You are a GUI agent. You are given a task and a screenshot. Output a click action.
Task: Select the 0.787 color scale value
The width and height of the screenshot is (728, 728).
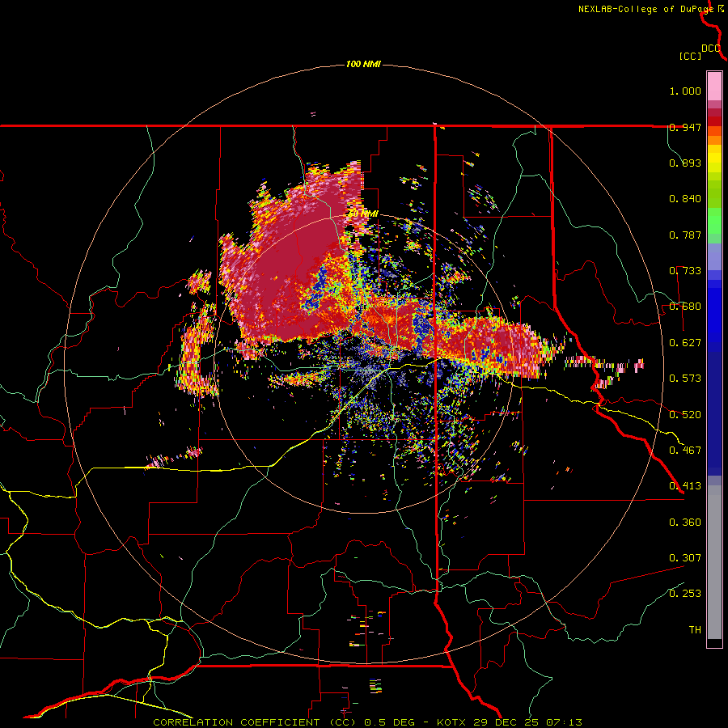coord(685,235)
